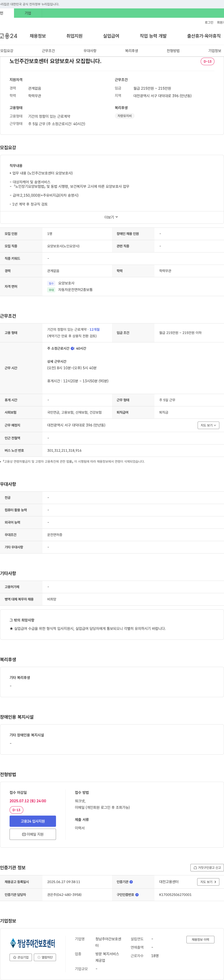
Task: Report false ad with 거짓구인광고 신고
Action: 207,868
